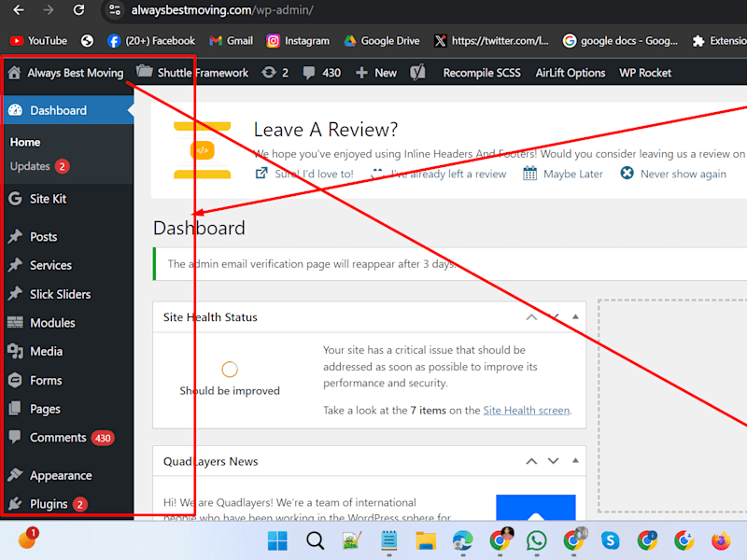747x560 pixels.
Task: Click Recompile SCSS in admin bar
Action: click(x=482, y=73)
